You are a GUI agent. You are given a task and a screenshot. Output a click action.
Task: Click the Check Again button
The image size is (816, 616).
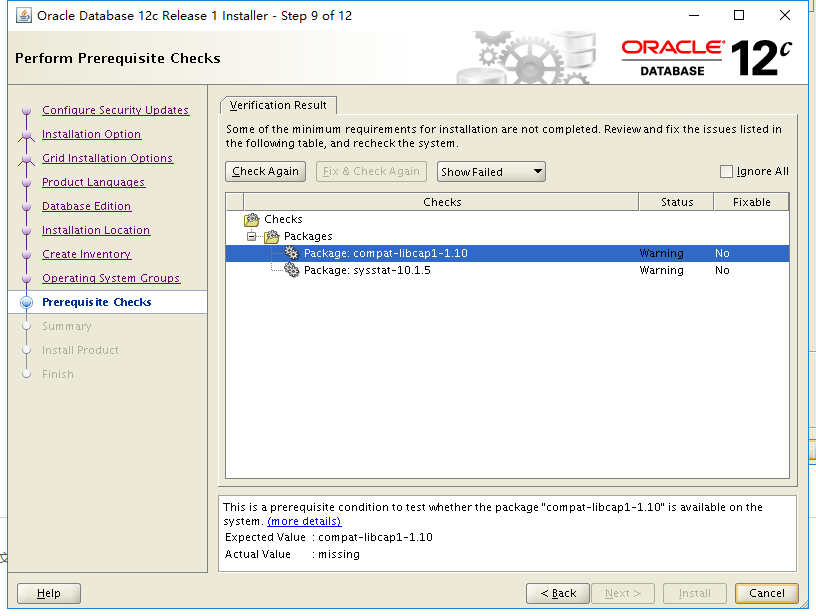click(265, 171)
